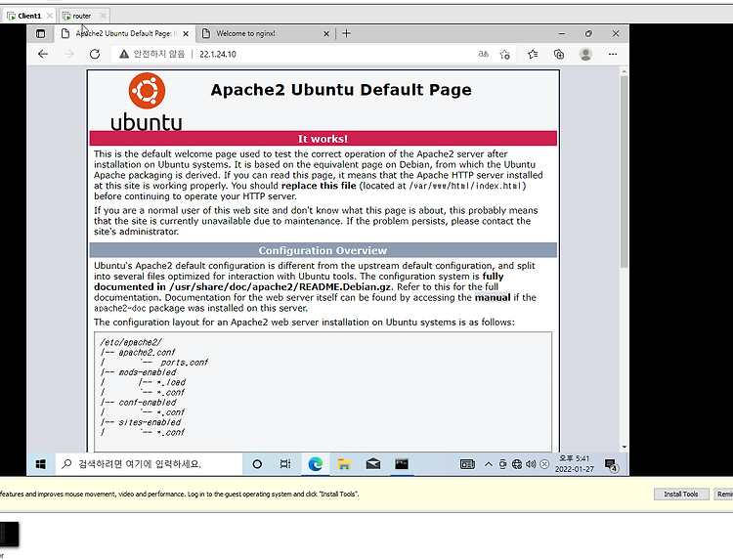Add this page to favorites star
The image size is (733, 560).
pos(505,54)
